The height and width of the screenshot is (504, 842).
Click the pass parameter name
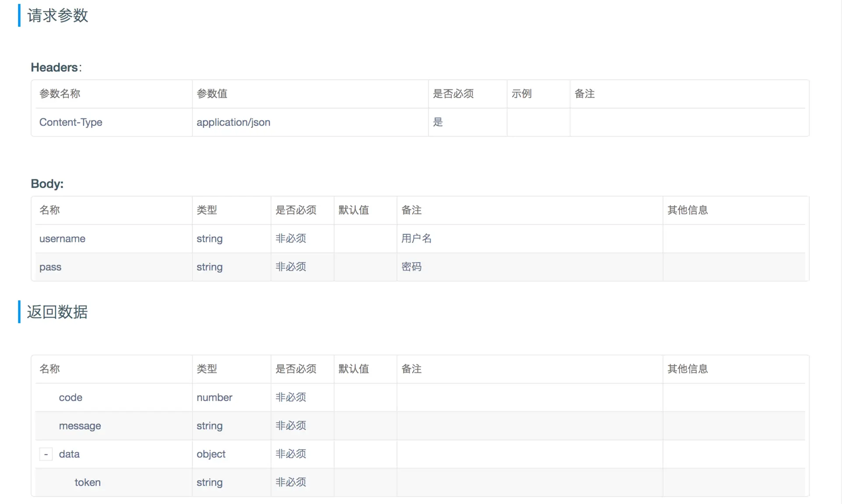pos(50,267)
